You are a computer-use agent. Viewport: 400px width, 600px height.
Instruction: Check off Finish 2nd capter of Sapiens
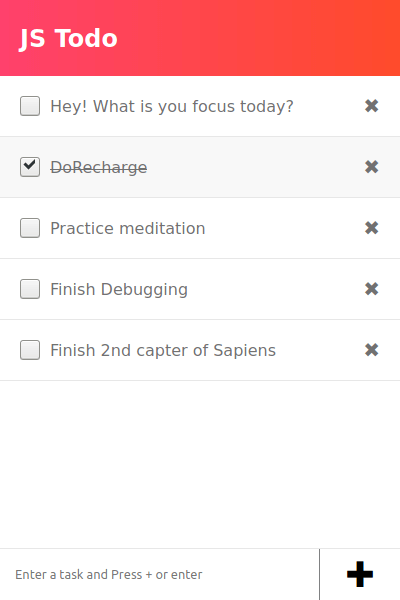[x=30, y=350]
